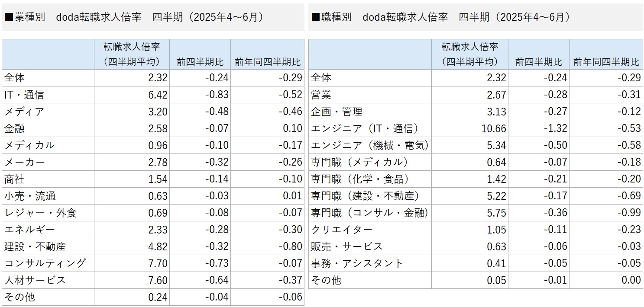This screenshot has width=644, height=307.
Task: Click the メーカー row label
Action: coord(24,162)
